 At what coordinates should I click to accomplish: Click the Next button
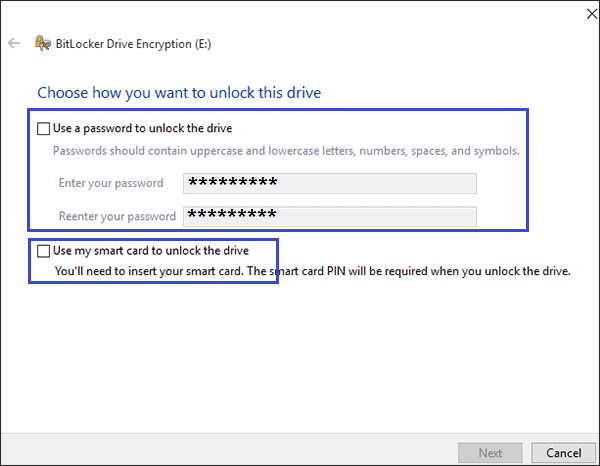tap(490, 453)
